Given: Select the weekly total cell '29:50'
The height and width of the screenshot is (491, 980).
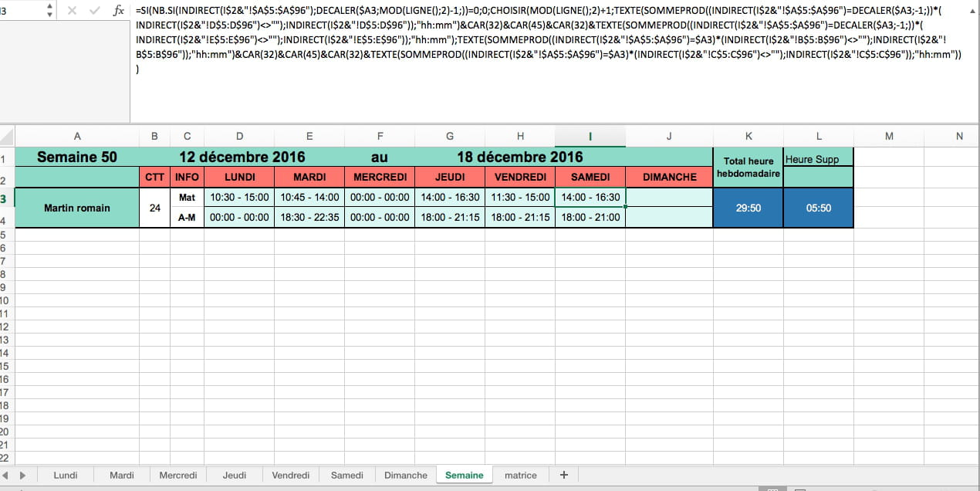Looking at the screenshot, I should 749,208.
